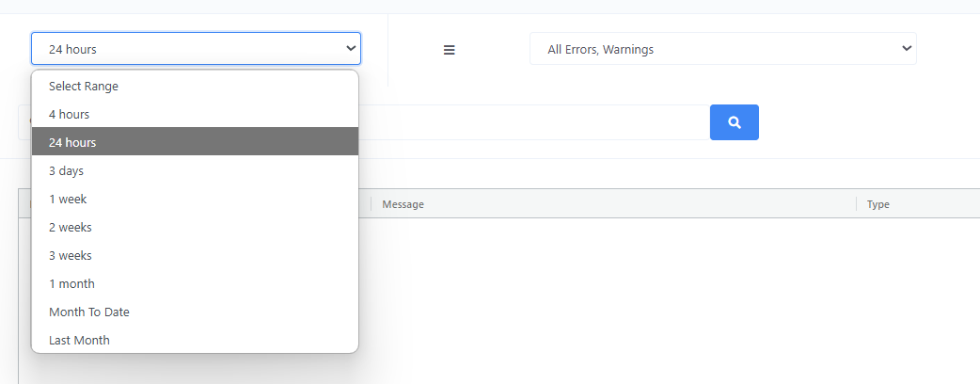This screenshot has height=384, width=980.
Task: Click the chevron arrow on the All Errors, Warnings select
Action: click(907, 48)
